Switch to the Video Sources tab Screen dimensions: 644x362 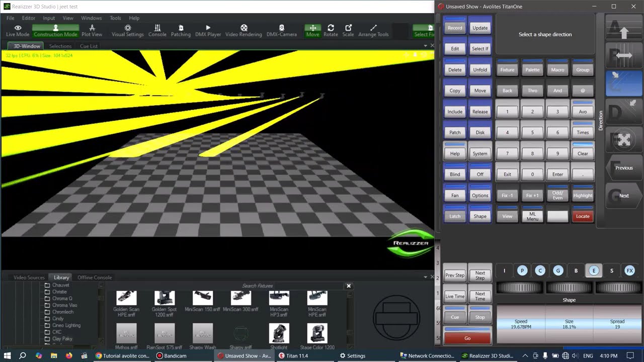pos(29,278)
